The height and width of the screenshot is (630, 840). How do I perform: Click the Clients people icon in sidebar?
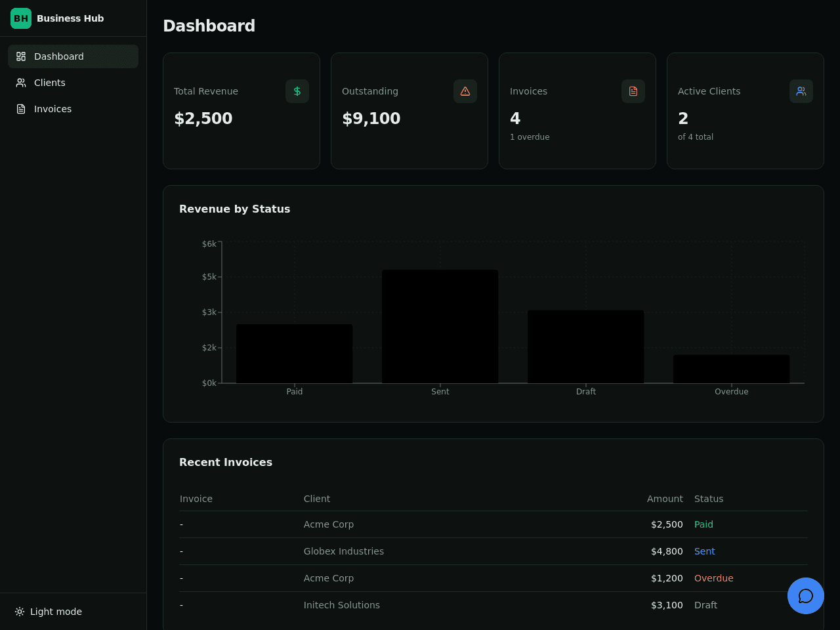[21, 83]
